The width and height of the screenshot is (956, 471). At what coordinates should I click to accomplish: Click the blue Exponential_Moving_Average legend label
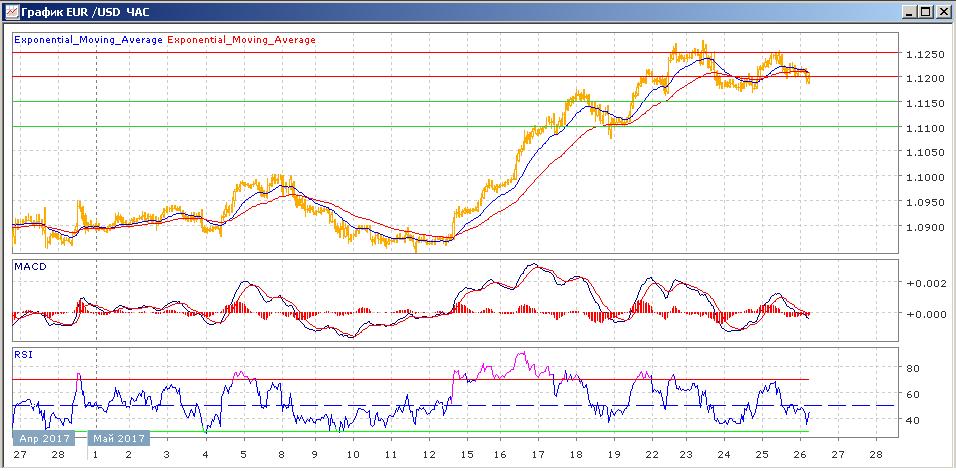[88, 40]
